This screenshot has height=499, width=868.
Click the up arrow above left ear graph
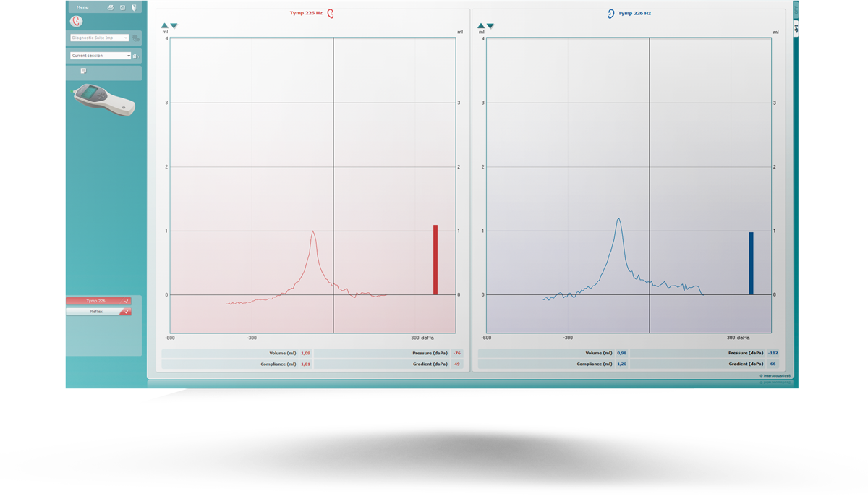pos(481,26)
